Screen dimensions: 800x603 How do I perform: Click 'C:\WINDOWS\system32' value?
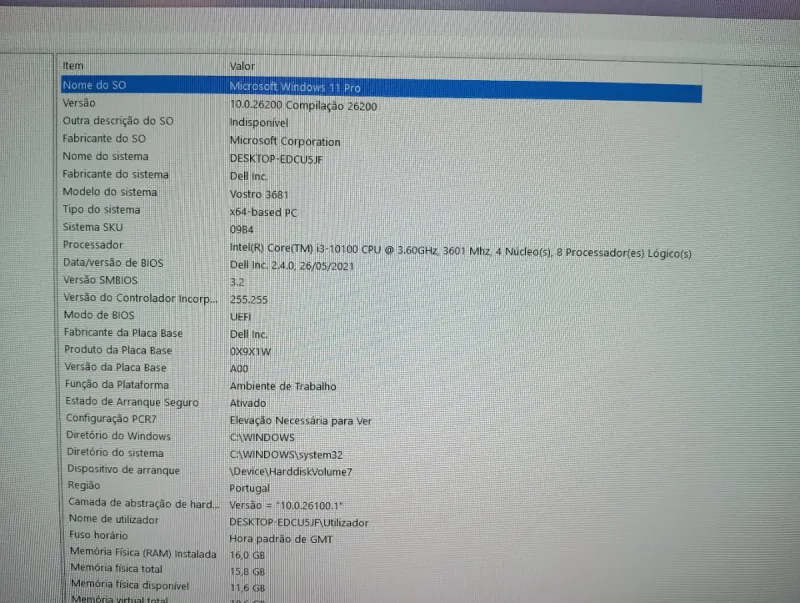(286, 455)
